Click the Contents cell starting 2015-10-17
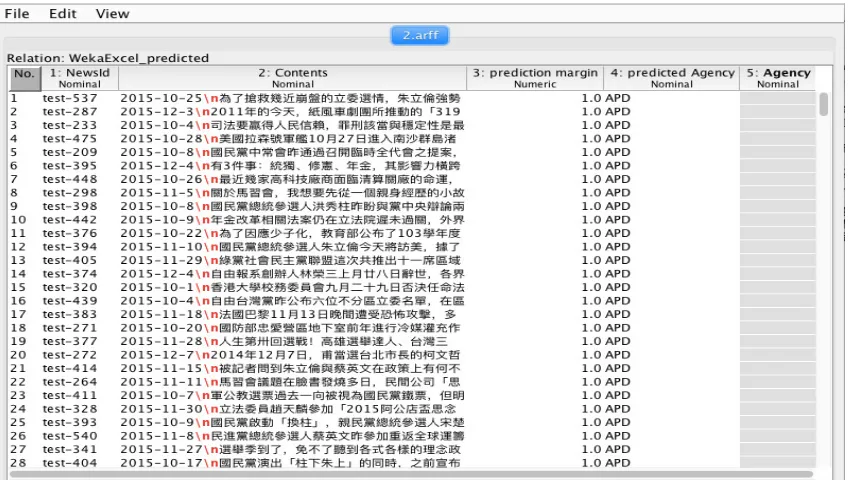 [293, 463]
